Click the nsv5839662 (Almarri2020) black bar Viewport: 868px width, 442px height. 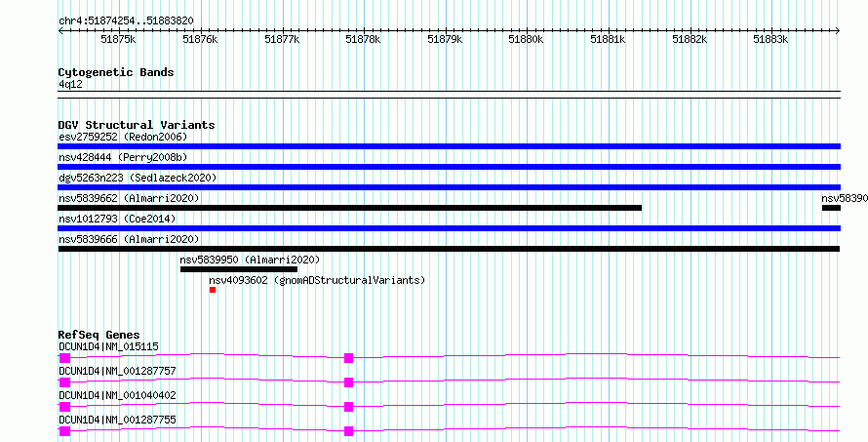pos(350,208)
